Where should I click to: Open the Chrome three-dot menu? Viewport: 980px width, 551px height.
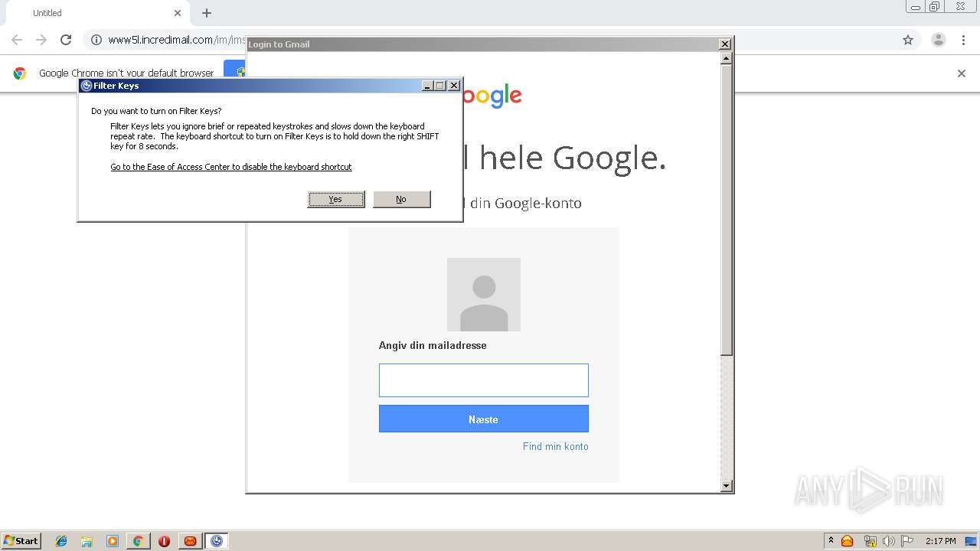(963, 40)
